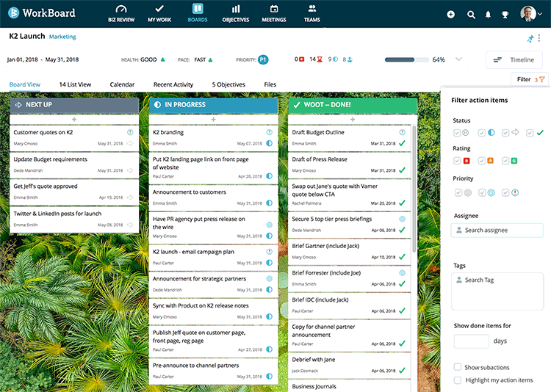Click the plus add icon in header
The image size is (551, 392).
coord(450,15)
